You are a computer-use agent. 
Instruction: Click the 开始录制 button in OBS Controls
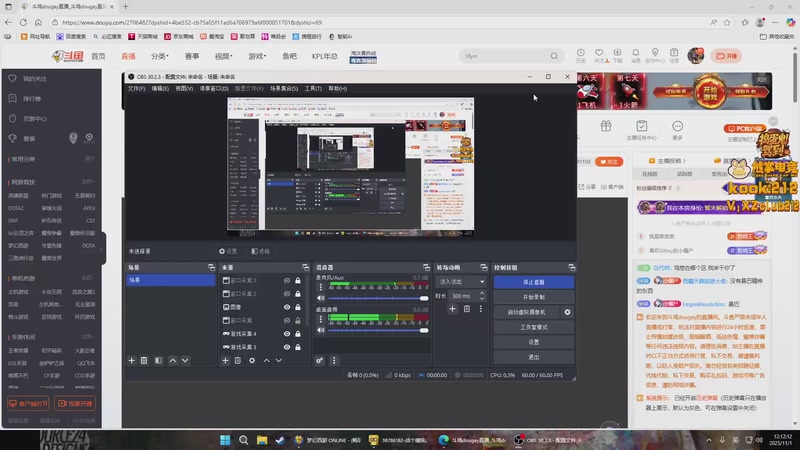coord(534,297)
